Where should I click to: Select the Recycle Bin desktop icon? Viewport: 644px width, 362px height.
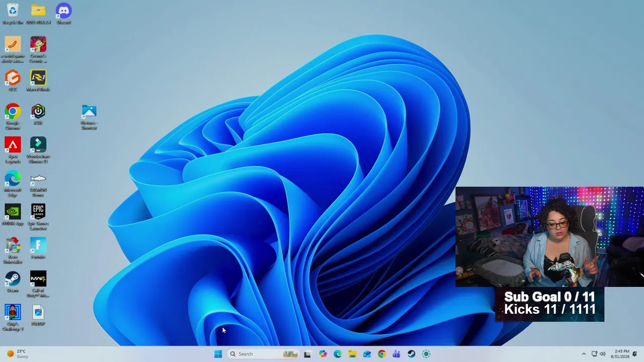pos(13,14)
